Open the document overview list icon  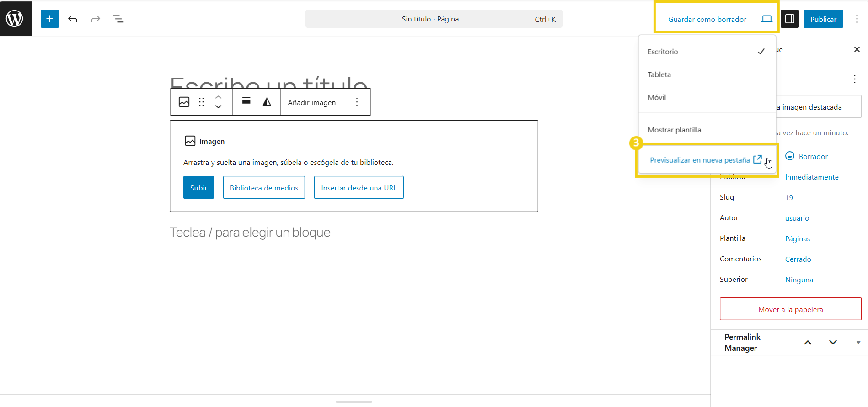[x=118, y=19]
